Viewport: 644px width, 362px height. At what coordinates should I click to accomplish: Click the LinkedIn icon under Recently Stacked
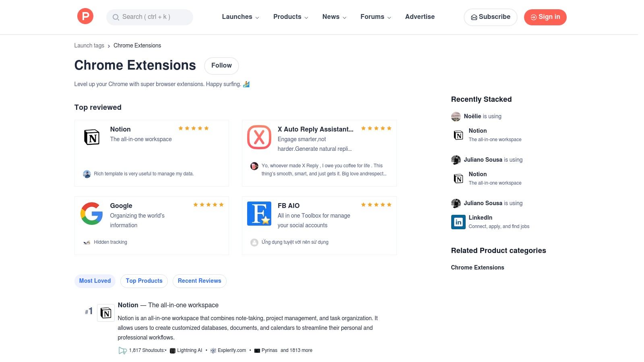tap(458, 222)
